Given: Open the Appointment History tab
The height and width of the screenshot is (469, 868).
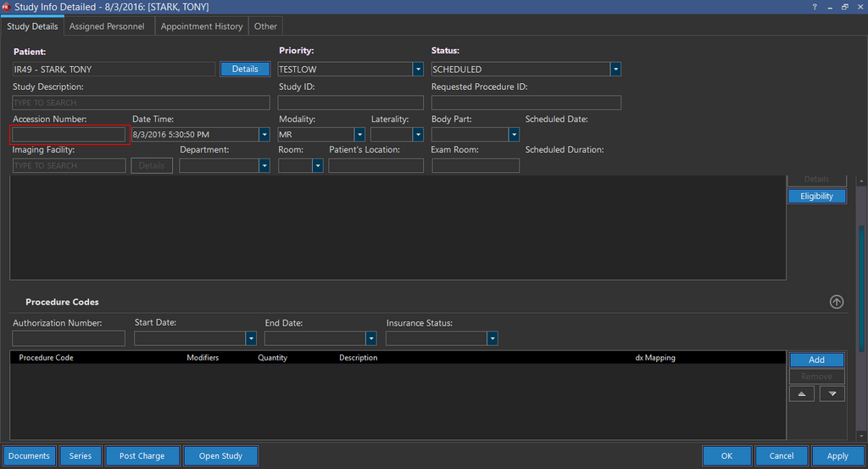Looking at the screenshot, I should [x=202, y=26].
